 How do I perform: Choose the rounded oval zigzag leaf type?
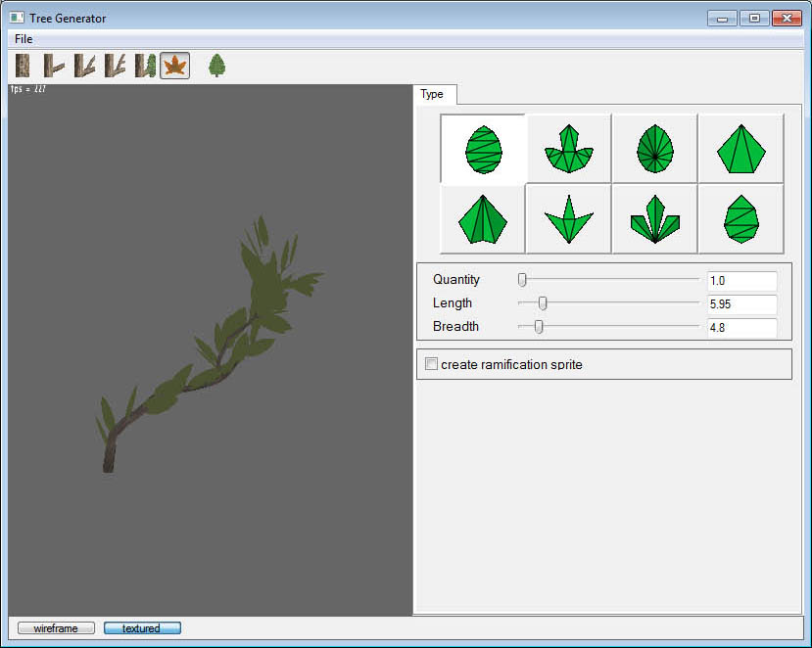(x=483, y=149)
